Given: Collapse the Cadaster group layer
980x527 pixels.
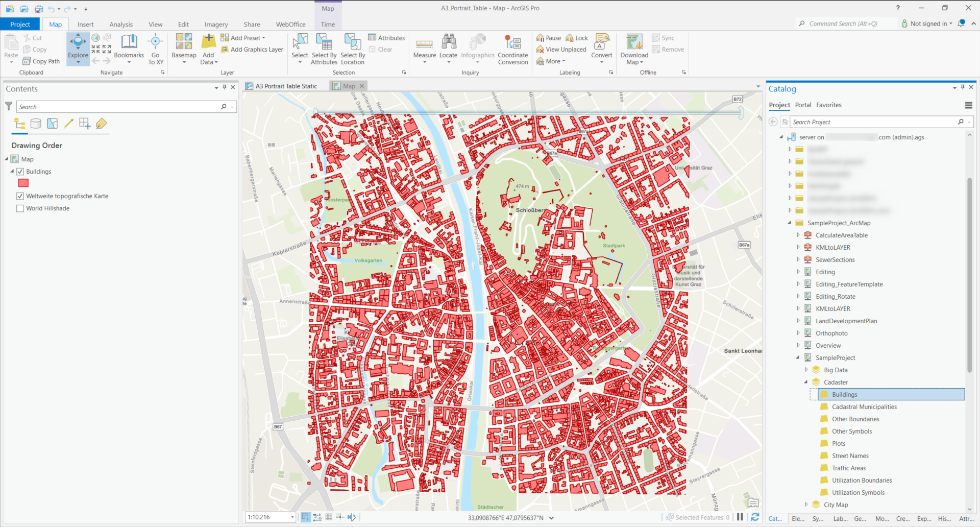Looking at the screenshot, I should [x=806, y=382].
